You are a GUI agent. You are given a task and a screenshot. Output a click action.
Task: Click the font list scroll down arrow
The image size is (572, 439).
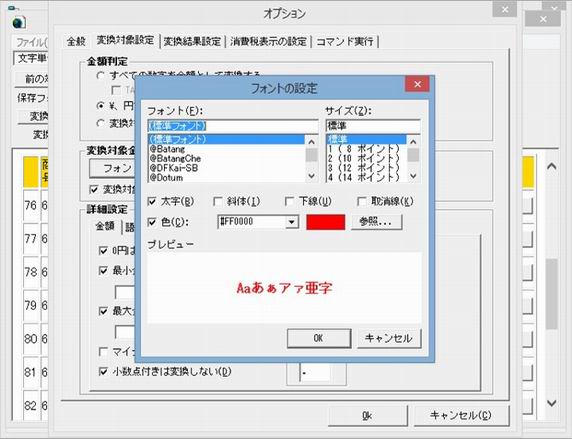312,176
